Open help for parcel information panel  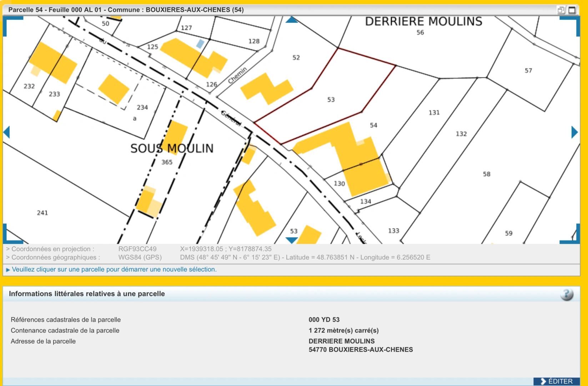point(567,294)
